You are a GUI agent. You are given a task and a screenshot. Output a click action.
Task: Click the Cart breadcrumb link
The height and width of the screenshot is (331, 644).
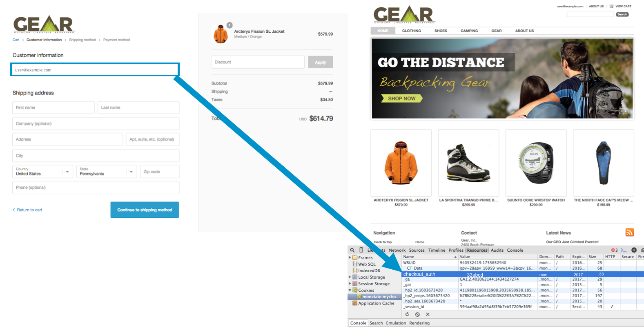[x=16, y=40]
